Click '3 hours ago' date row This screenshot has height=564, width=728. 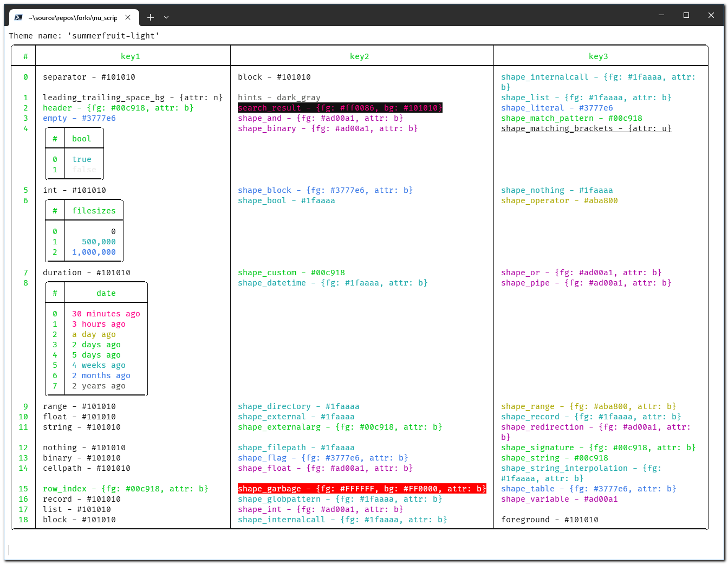click(x=99, y=324)
